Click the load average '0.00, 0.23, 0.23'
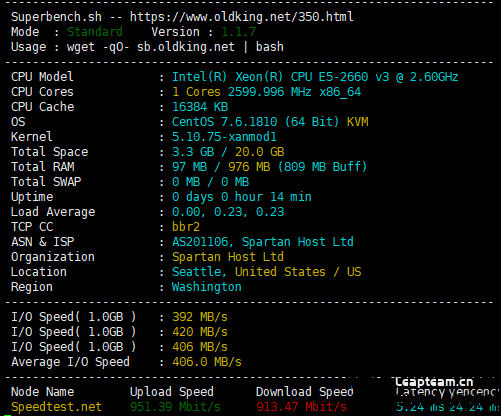Image resolution: width=501 pixels, height=416 pixels. pyautogui.click(x=228, y=212)
